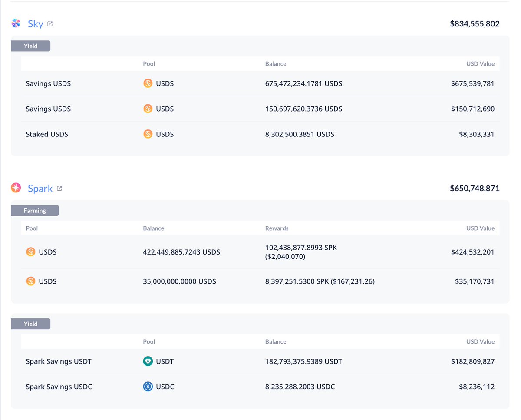Click USDS icon in the $675,539,781 row
This screenshot has height=420, width=521.
coord(148,83)
